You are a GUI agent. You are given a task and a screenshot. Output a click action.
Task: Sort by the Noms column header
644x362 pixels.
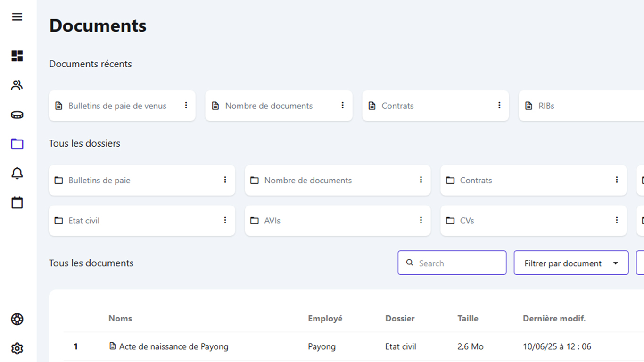[120, 319]
